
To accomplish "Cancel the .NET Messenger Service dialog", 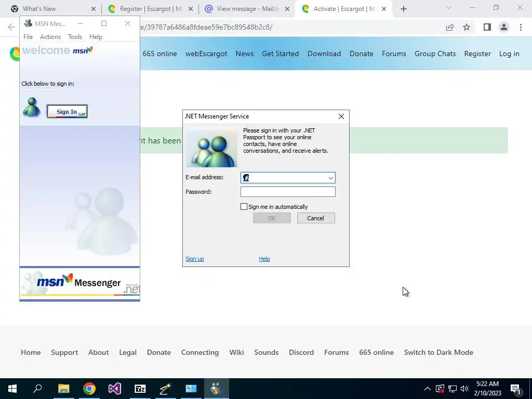I will pos(316,218).
